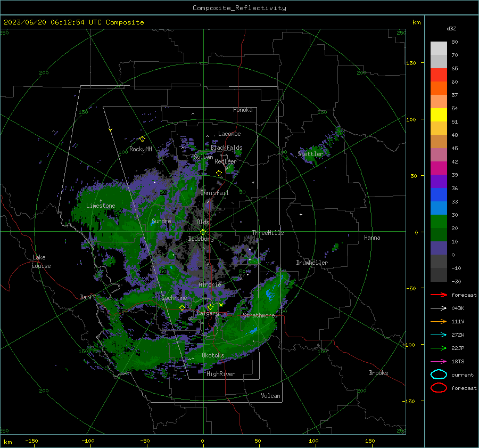Viewport: 479px width, 448px height.
Task: Click the Strathmore town label
Action: pyautogui.click(x=259, y=315)
